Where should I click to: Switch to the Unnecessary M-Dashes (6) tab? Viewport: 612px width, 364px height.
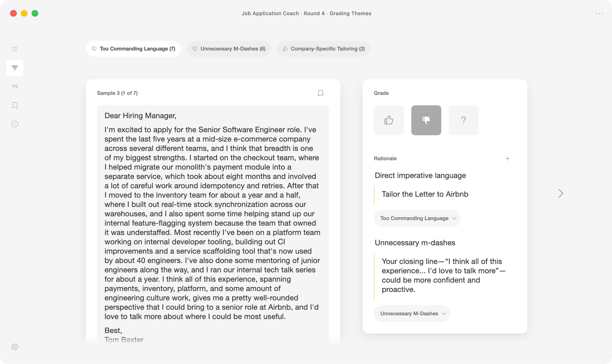[x=229, y=49]
